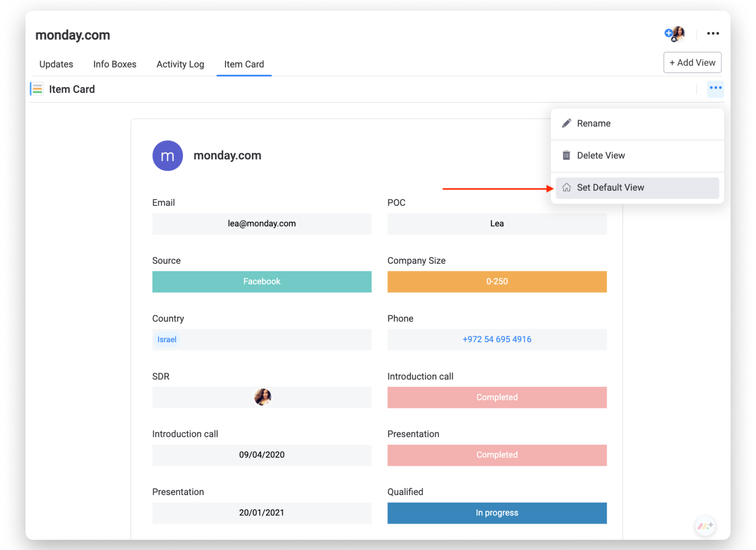756x550 pixels.
Task: Click the SDR person avatar
Action: (x=263, y=397)
